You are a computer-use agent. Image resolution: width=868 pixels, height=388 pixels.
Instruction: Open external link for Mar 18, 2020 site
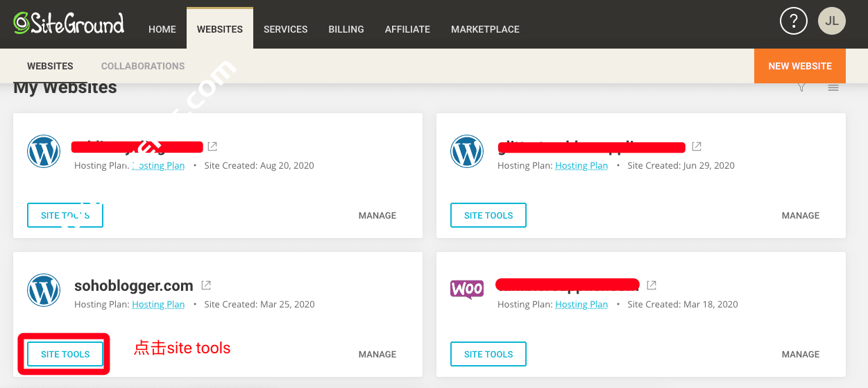point(651,285)
